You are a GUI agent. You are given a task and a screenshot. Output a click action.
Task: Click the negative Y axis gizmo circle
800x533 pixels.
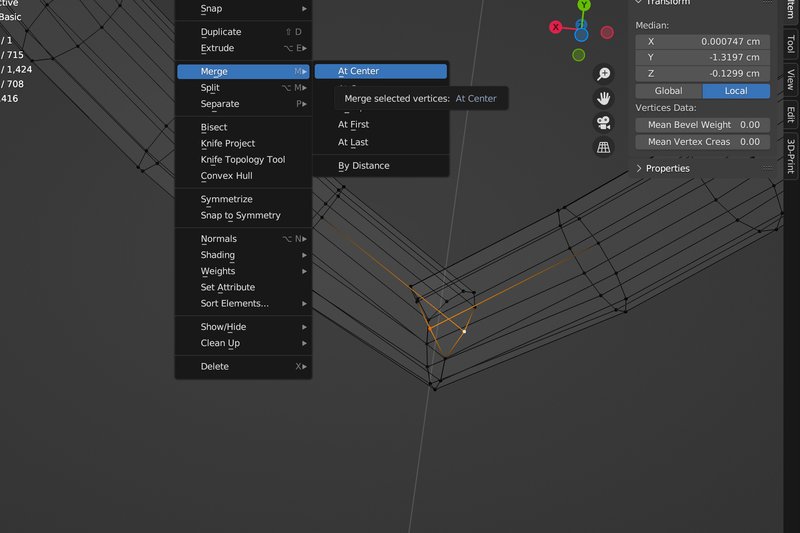(x=579, y=55)
